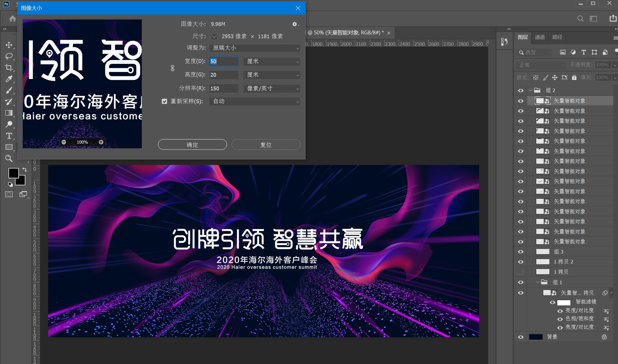This screenshot has width=618, height=364.
Task: Open Image Size dialog gear settings
Action: [x=295, y=24]
